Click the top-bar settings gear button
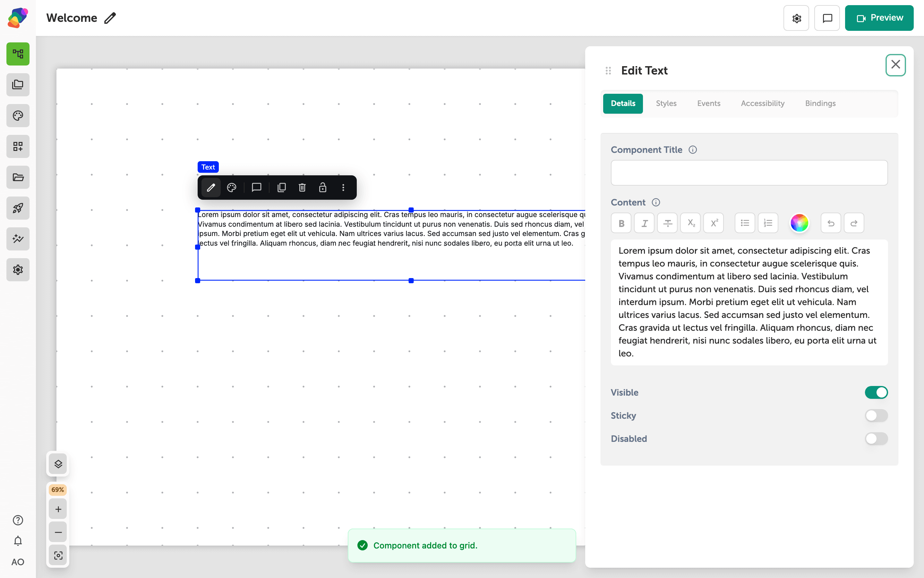This screenshot has width=924, height=578. [796, 18]
